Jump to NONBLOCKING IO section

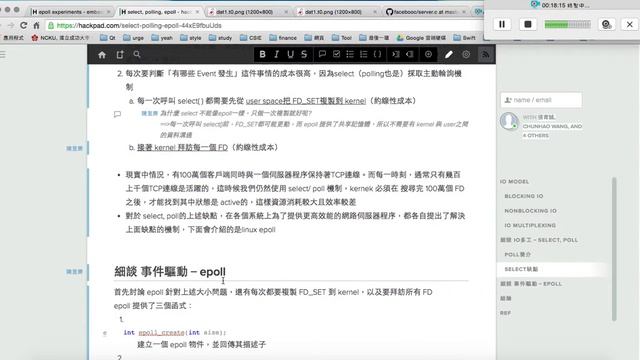[530, 211]
